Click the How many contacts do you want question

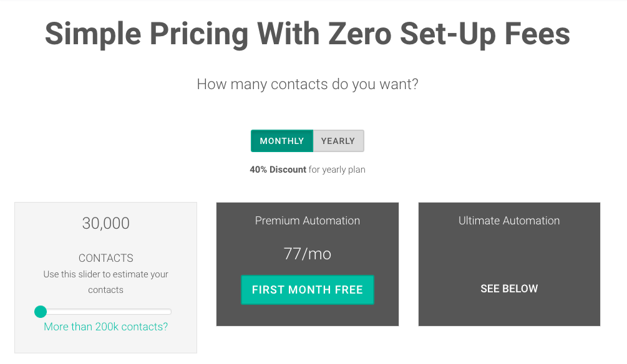pos(307,84)
